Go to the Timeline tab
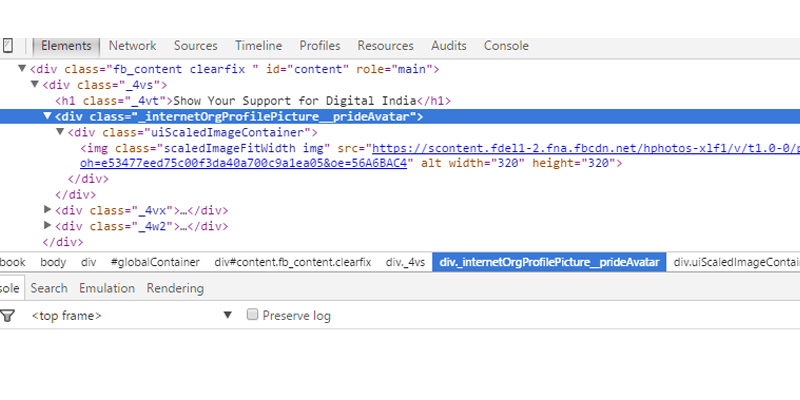The width and height of the screenshot is (800, 400). pyautogui.click(x=258, y=46)
